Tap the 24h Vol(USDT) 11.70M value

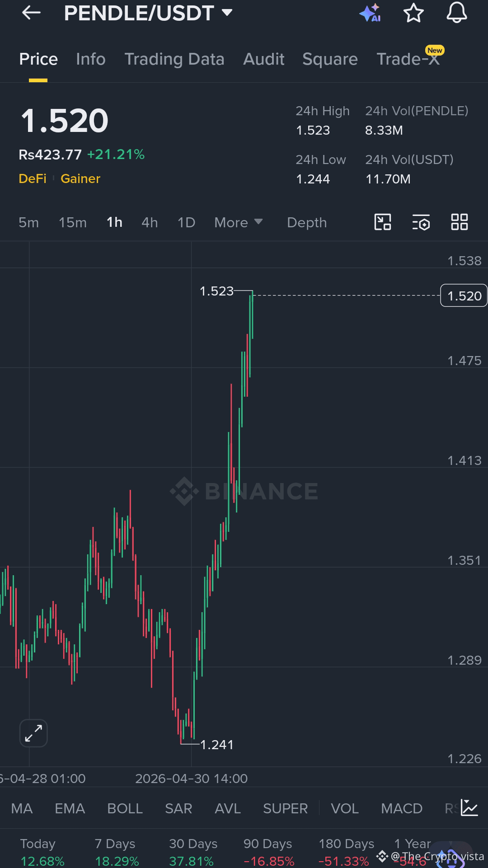click(388, 179)
